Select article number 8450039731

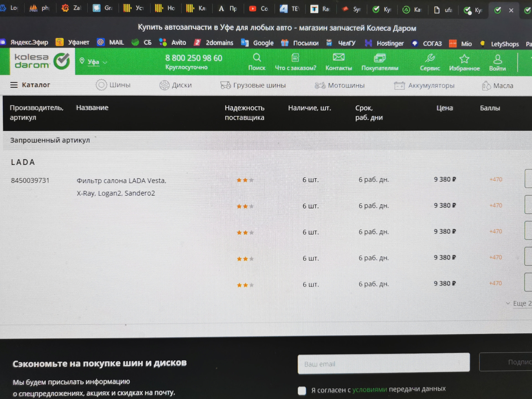coord(30,181)
